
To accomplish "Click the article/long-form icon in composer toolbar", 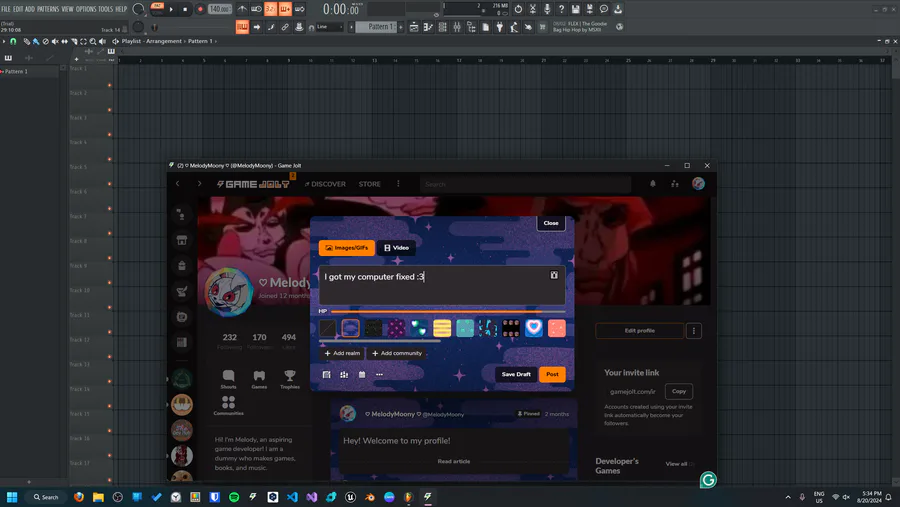I will click(x=327, y=374).
